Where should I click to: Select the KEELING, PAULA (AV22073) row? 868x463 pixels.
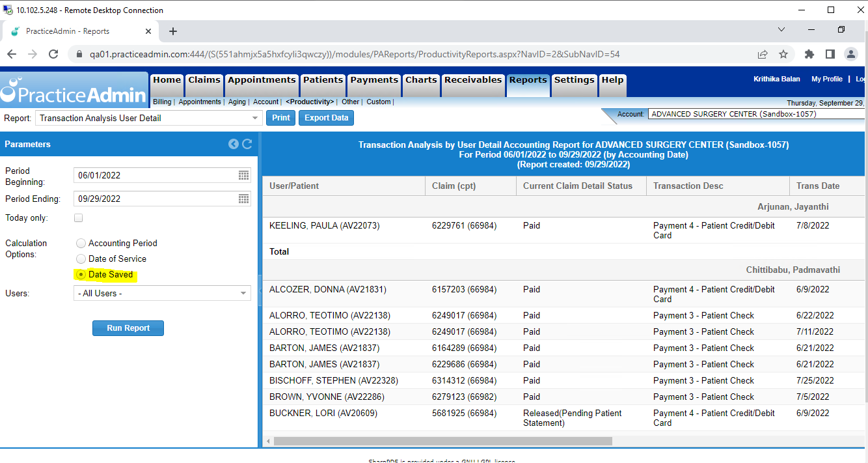pyautogui.click(x=565, y=231)
